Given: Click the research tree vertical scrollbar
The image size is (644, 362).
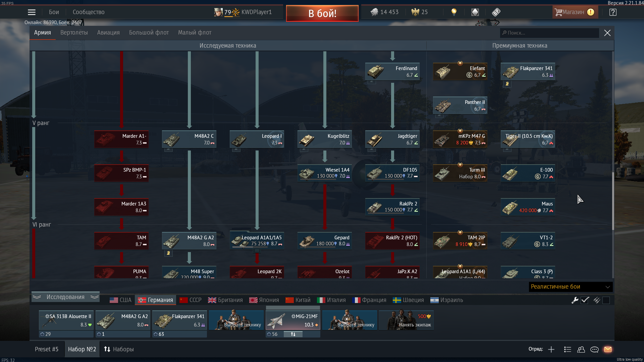Looking at the screenshot, I should (613, 201).
